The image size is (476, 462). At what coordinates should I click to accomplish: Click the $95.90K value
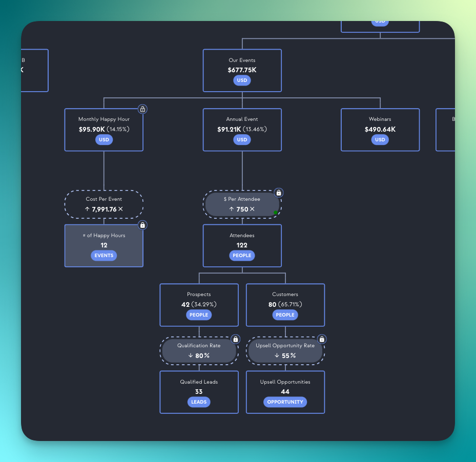92,129
